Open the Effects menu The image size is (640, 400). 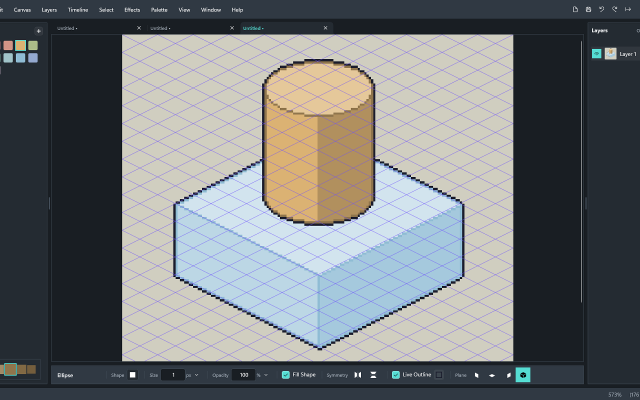(132, 10)
